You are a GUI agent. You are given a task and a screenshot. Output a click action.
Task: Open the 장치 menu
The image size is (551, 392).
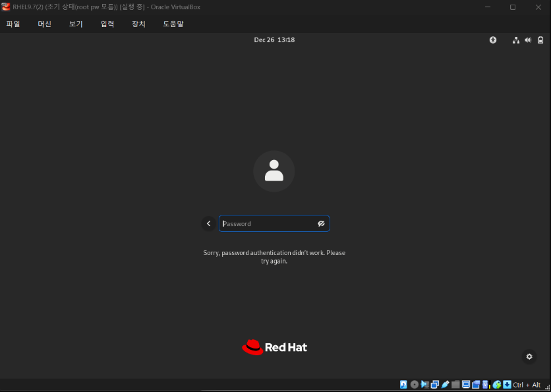coord(138,24)
